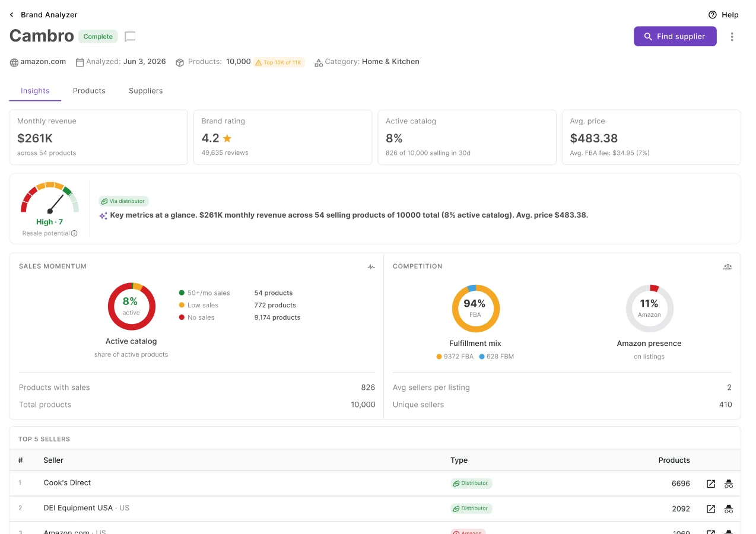The image size is (756, 534).
Task: Click the Top 10K of 11K warning badge
Action: coord(279,62)
